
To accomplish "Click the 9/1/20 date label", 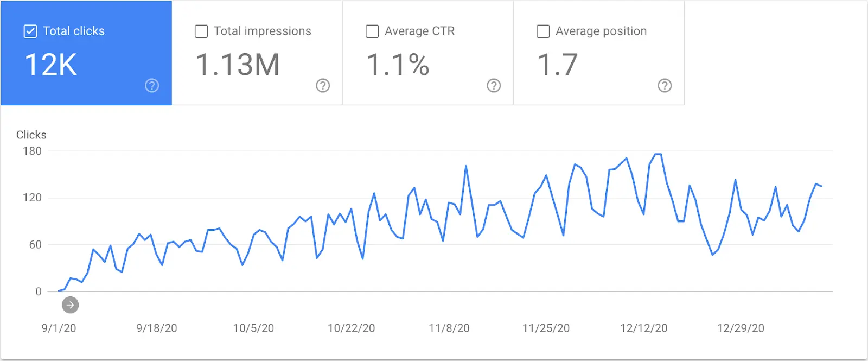I will click(59, 328).
